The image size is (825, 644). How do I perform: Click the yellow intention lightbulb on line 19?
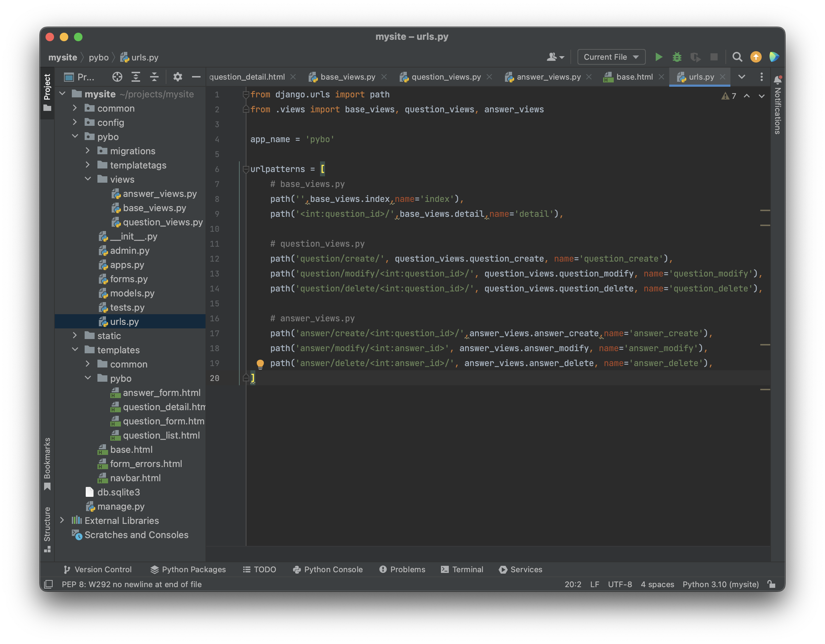coord(260,364)
